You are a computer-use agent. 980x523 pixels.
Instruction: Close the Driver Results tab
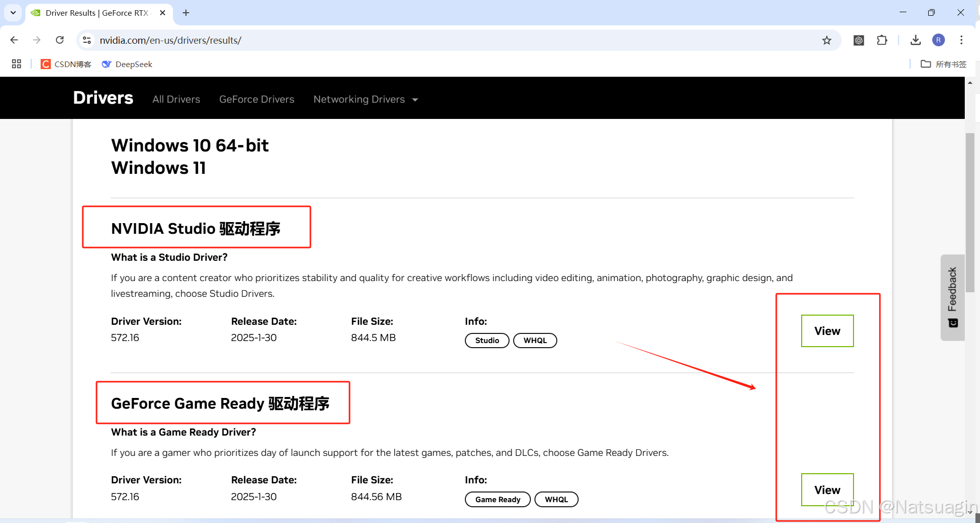coord(163,13)
